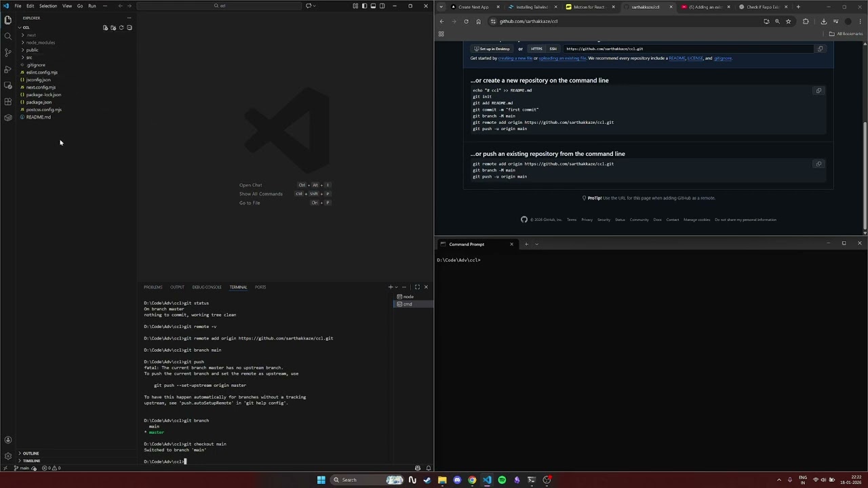Open the Accounts icon in VS Code
This screenshot has height=488, width=868.
point(8,440)
